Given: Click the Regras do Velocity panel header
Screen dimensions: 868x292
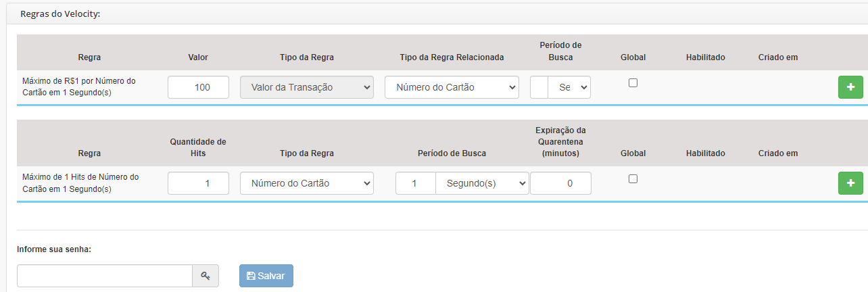Looking at the screenshot, I should [x=437, y=14].
